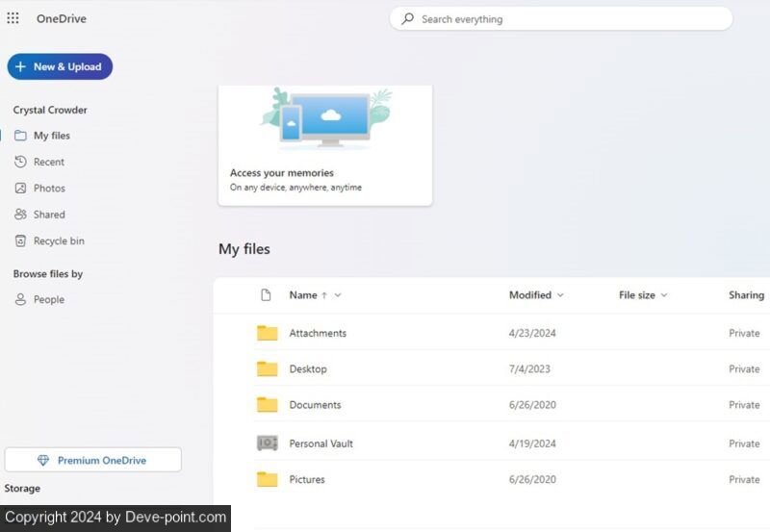Click the Premium OneDrive diamond icon
Image resolution: width=770 pixels, height=532 pixels.
[43, 461]
